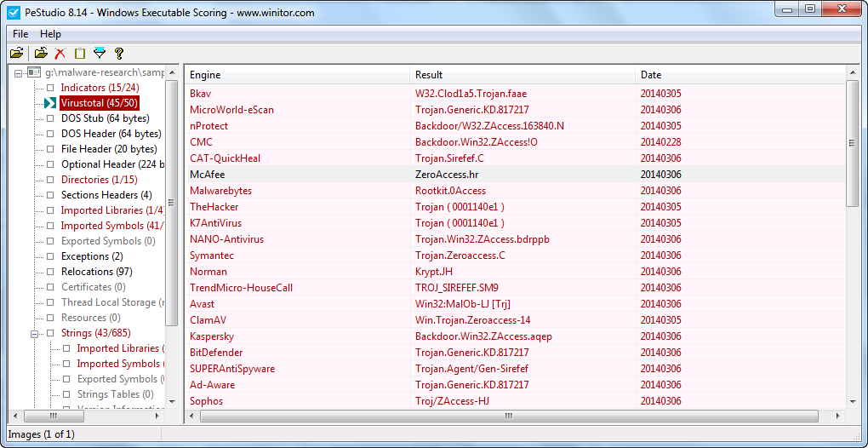868x448 pixels.
Task: Select the Bkav engine row
Action: [516, 93]
